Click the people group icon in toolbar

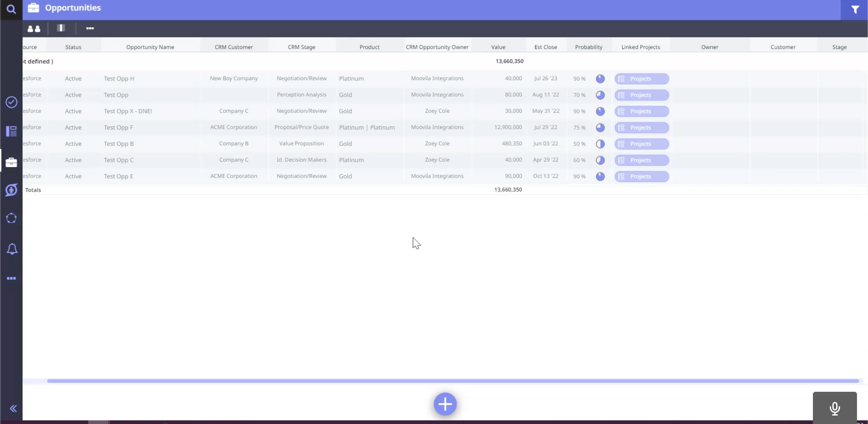(34, 28)
